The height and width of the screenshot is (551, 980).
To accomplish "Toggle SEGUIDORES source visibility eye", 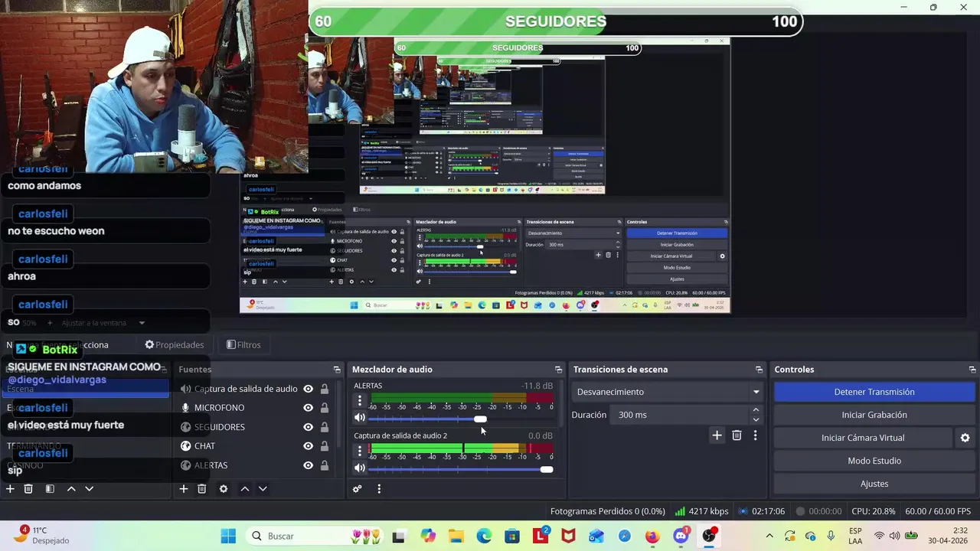I will tap(308, 427).
